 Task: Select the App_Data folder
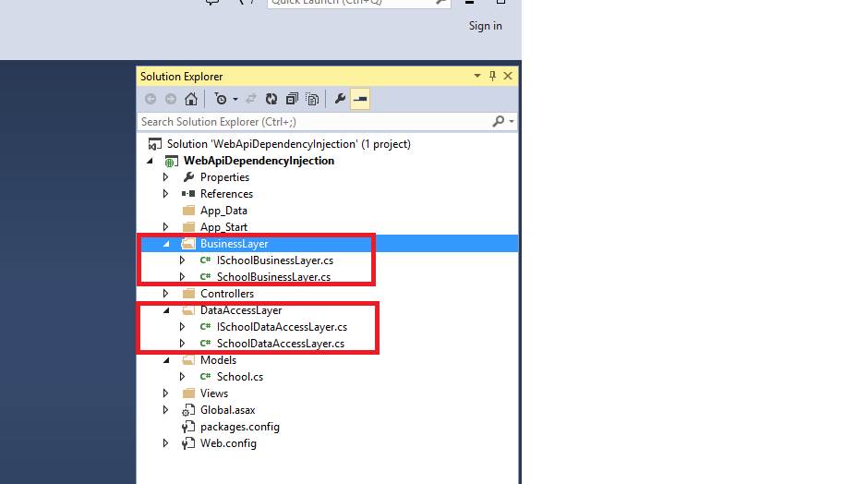[x=223, y=211]
